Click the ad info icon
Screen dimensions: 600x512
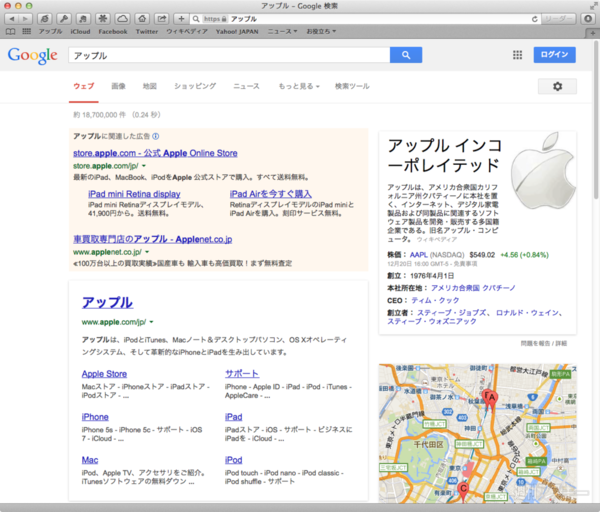pos(156,136)
